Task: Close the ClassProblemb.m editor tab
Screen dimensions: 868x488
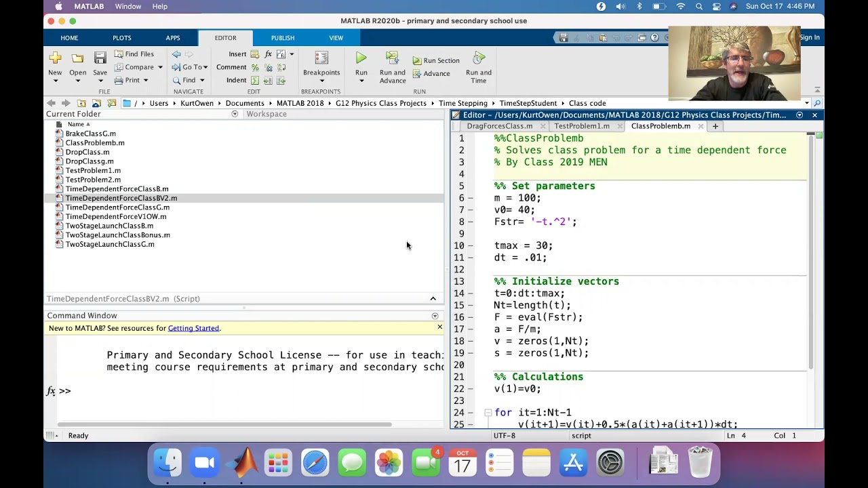Action: (701, 126)
